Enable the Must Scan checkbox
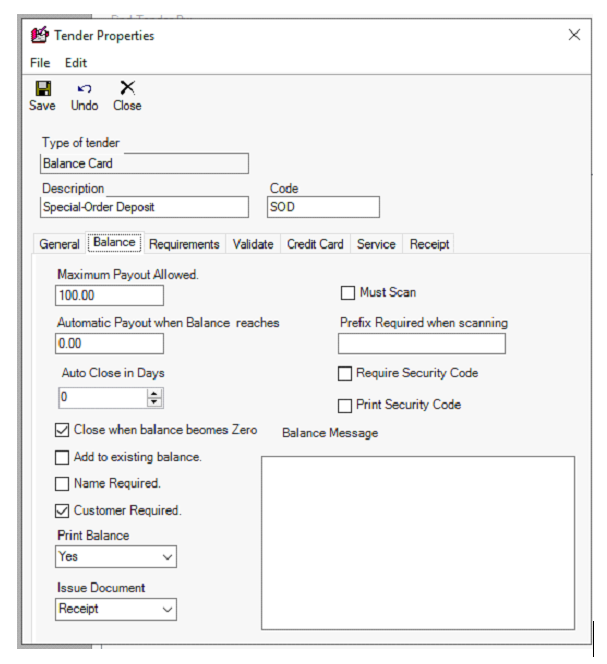This screenshot has height=664, width=607. coord(348,293)
